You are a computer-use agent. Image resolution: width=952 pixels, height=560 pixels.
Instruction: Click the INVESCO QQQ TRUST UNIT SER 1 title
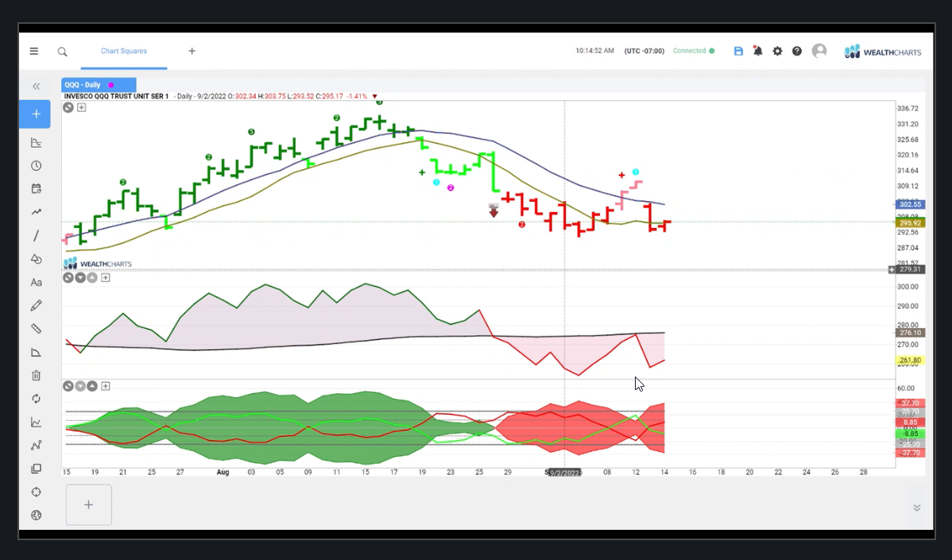pos(117,96)
